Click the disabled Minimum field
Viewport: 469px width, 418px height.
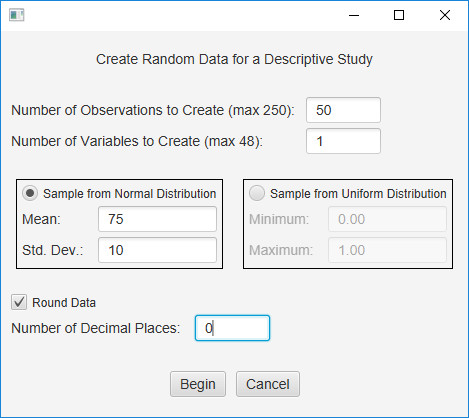click(387, 219)
